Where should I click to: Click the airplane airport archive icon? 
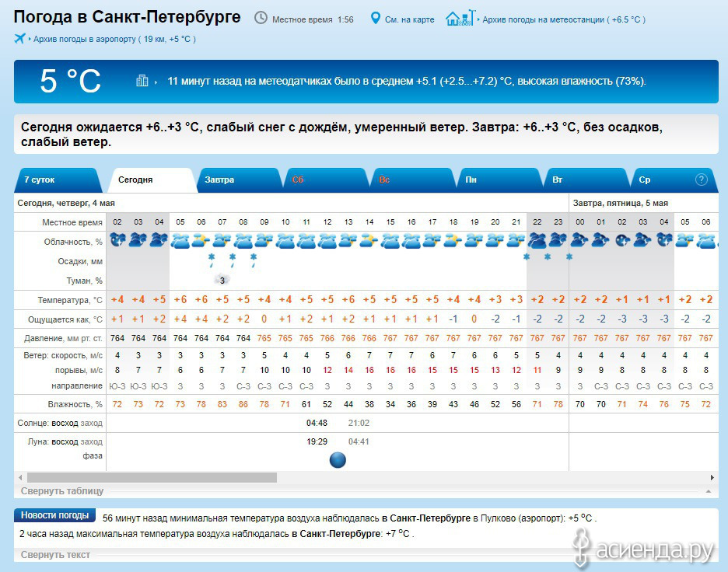(x=19, y=39)
